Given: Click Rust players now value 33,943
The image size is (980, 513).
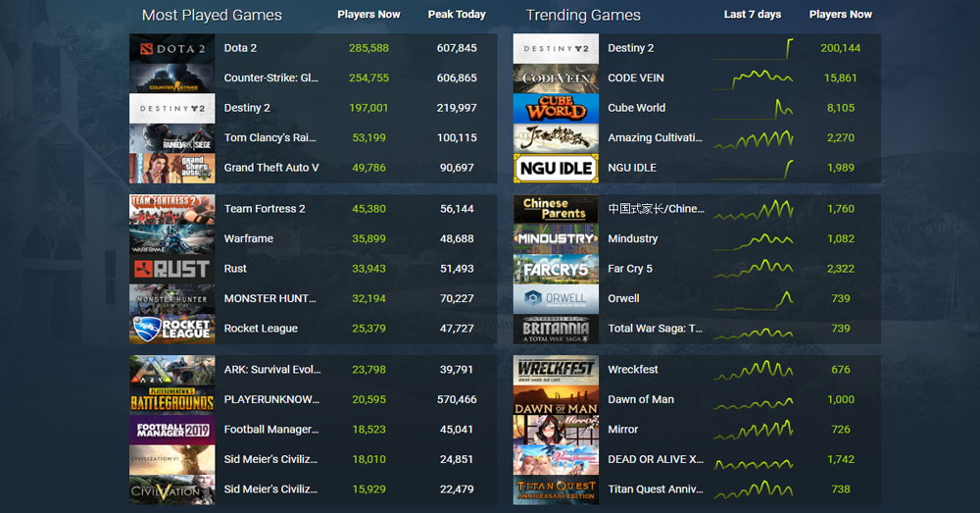Looking at the screenshot, I should tap(368, 269).
